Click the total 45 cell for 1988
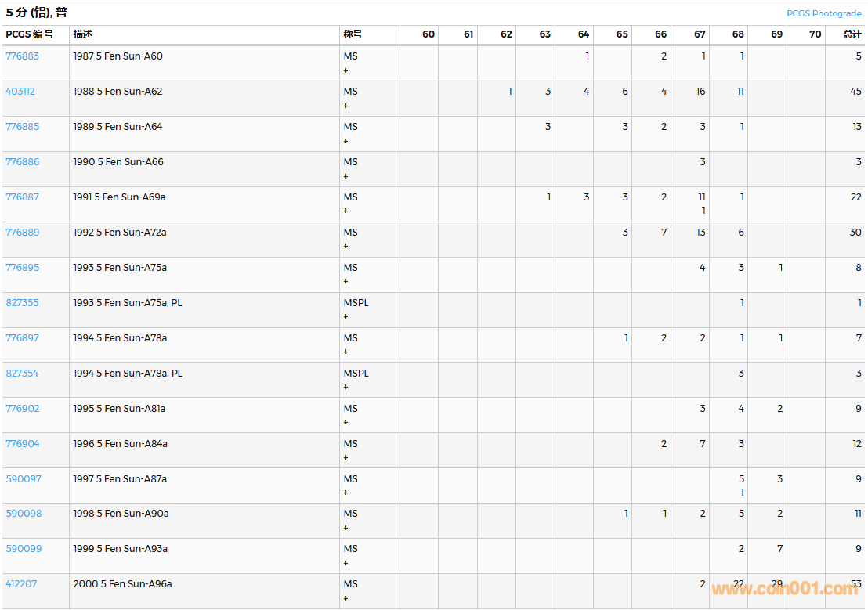868x610 pixels. click(x=855, y=92)
